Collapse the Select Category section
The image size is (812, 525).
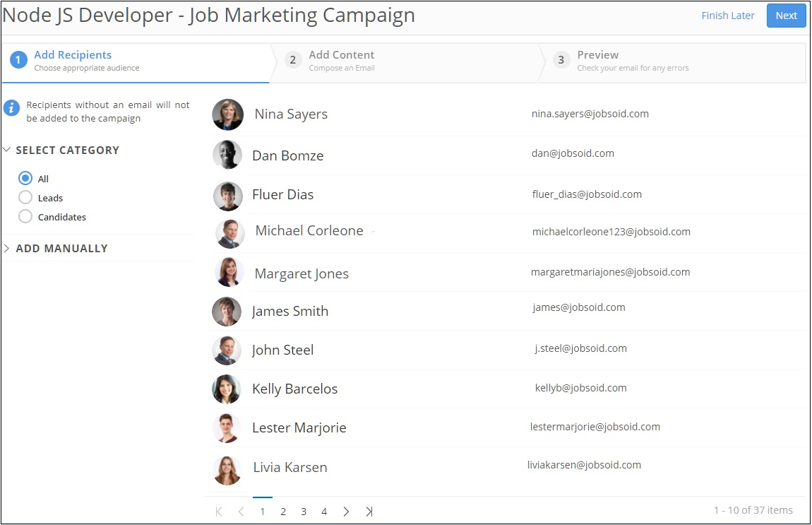coord(7,150)
